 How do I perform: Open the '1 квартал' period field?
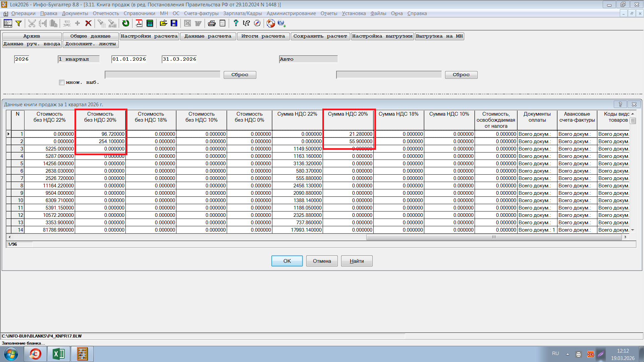(x=78, y=59)
